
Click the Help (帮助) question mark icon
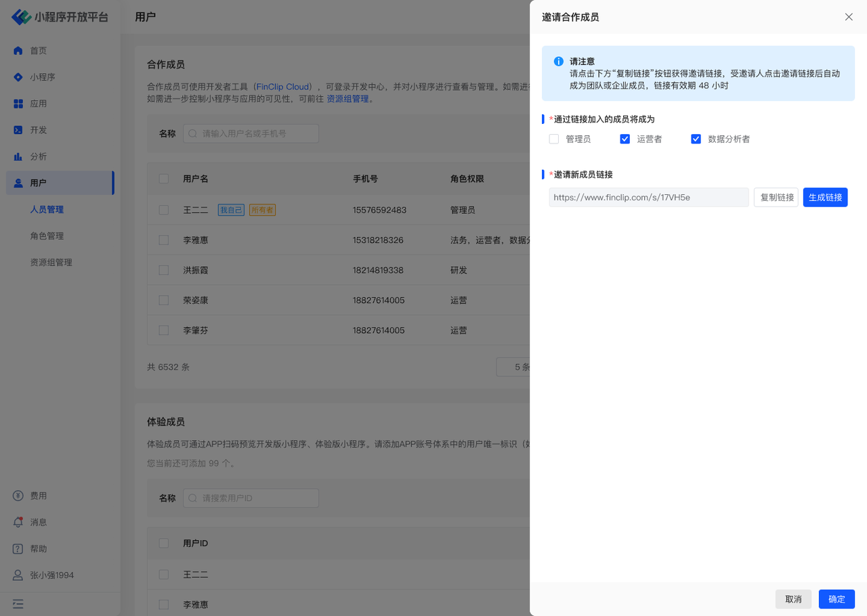coord(18,549)
